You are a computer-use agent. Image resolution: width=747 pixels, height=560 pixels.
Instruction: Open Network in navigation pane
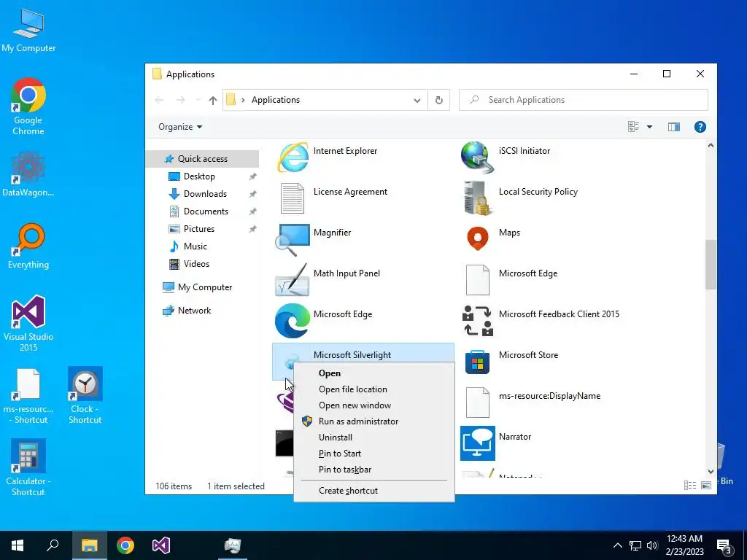194,311
